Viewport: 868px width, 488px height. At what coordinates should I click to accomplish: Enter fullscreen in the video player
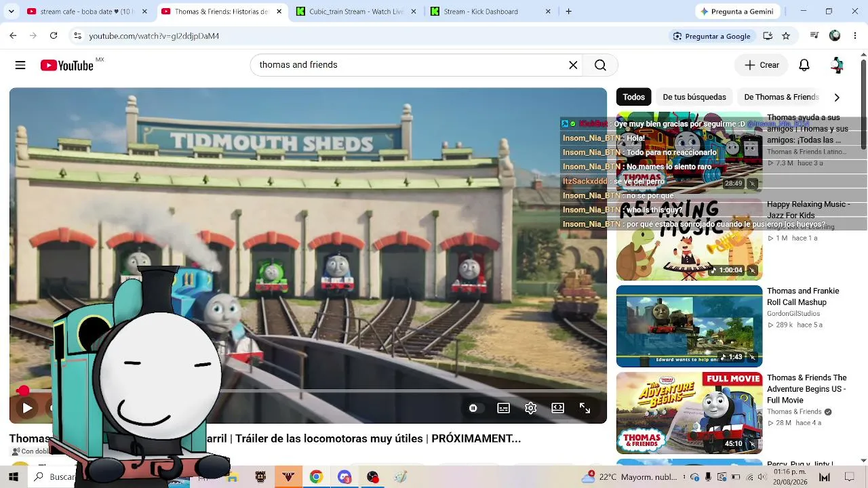(585, 408)
